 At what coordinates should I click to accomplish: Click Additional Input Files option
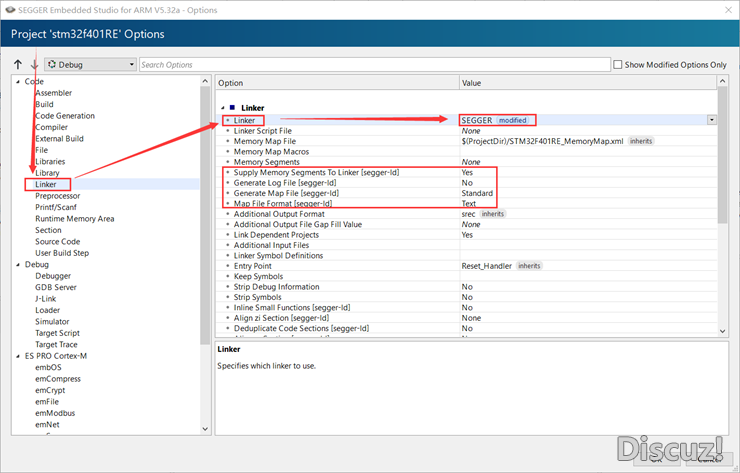click(271, 245)
